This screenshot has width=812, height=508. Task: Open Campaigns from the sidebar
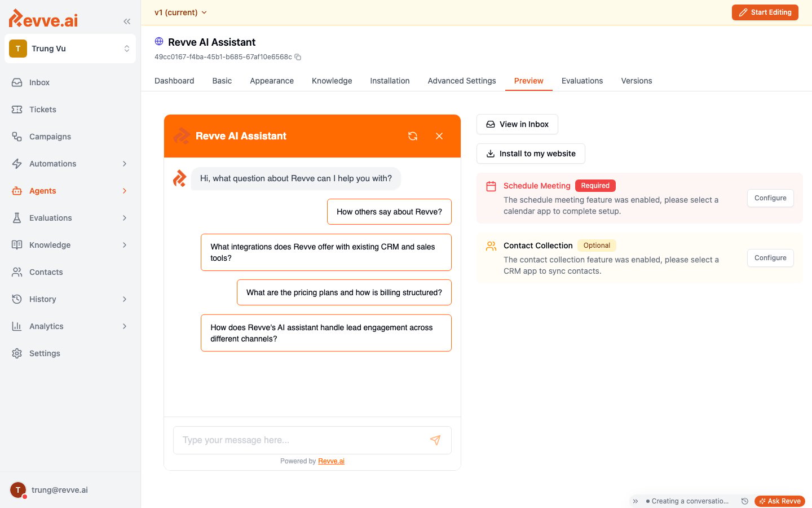click(x=70, y=137)
